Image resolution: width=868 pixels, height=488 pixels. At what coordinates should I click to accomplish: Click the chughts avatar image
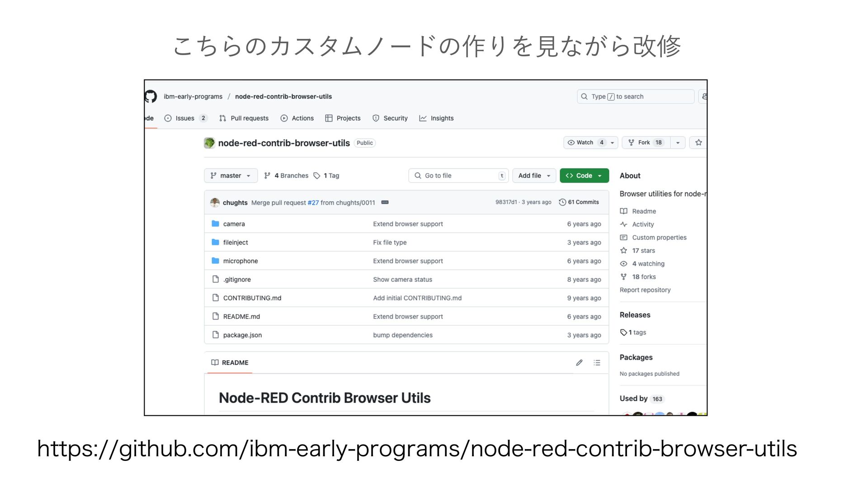click(215, 202)
